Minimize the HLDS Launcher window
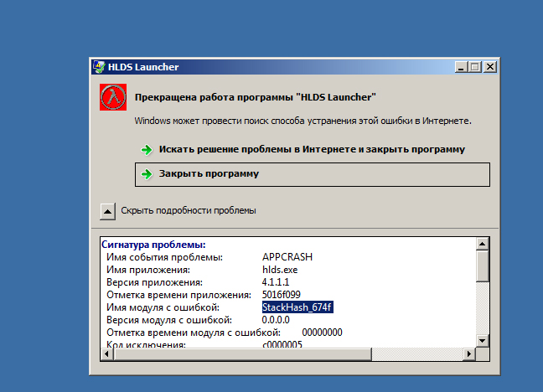543x392 pixels. click(461, 67)
